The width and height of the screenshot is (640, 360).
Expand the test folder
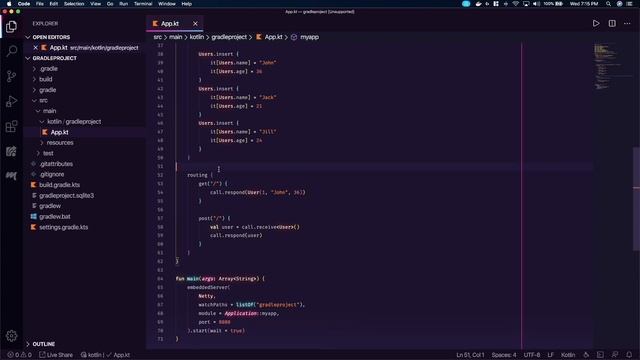pos(48,153)
